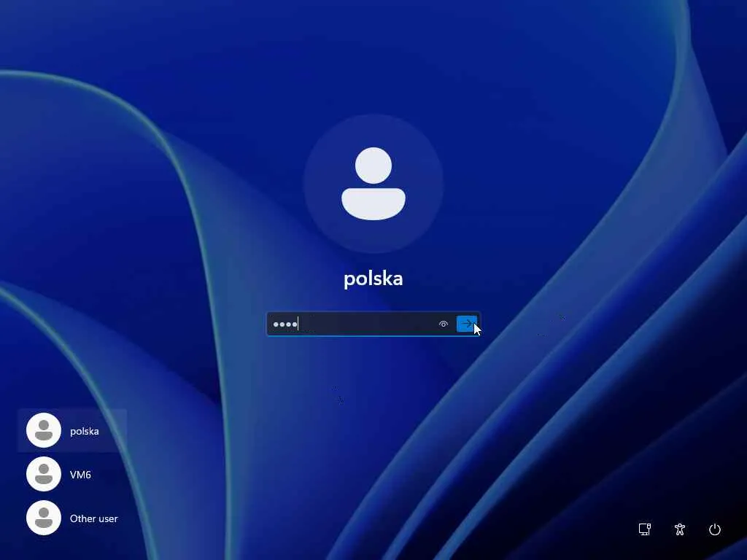Viewport: 747px width, 560px height.
Task: Open the network connection icon
Action: (645, 529)
